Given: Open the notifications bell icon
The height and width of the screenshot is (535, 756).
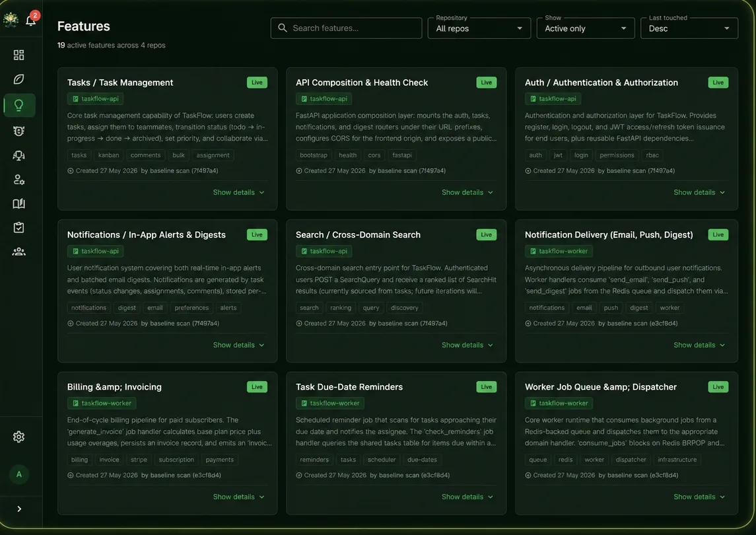Looking at the screenshot, I should coord(31,20).
